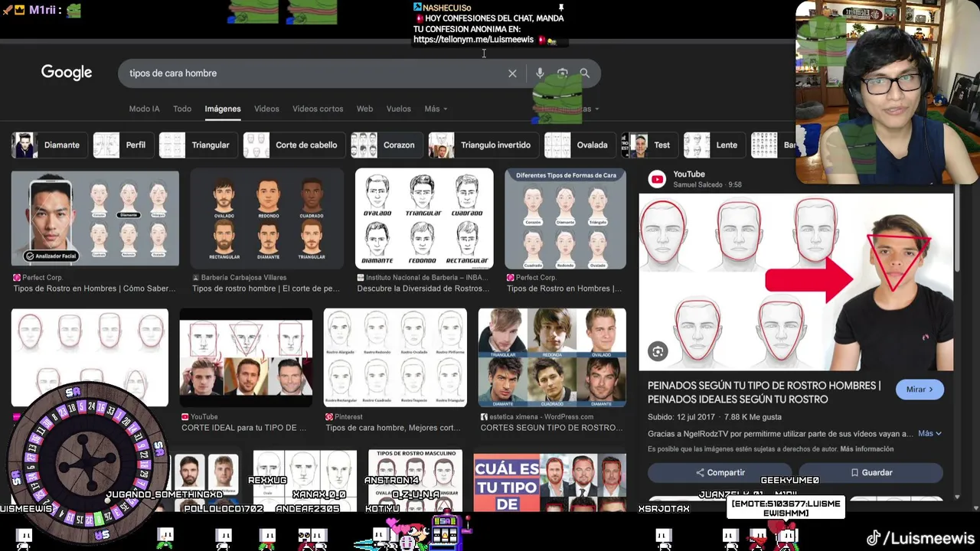Open search by image camera icon
The height and width of the screenshot is (551, 980).
click(563, 73)
